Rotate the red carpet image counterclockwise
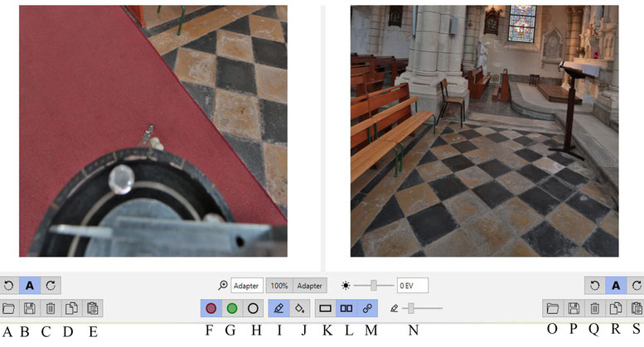Image resolution: width=644 pixels, height=347 pixels. [x=8, y=286]
